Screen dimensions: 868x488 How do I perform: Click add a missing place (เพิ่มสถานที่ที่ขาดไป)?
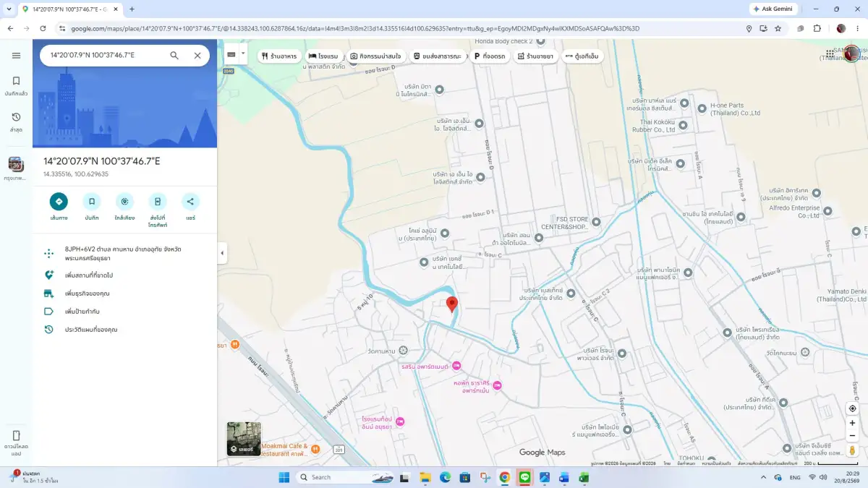tap(124, 275)
